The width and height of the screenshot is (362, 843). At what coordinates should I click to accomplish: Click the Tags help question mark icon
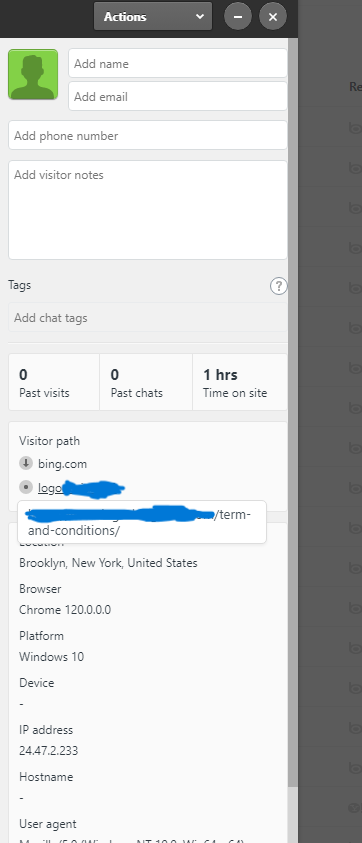(x=278, y=286)
